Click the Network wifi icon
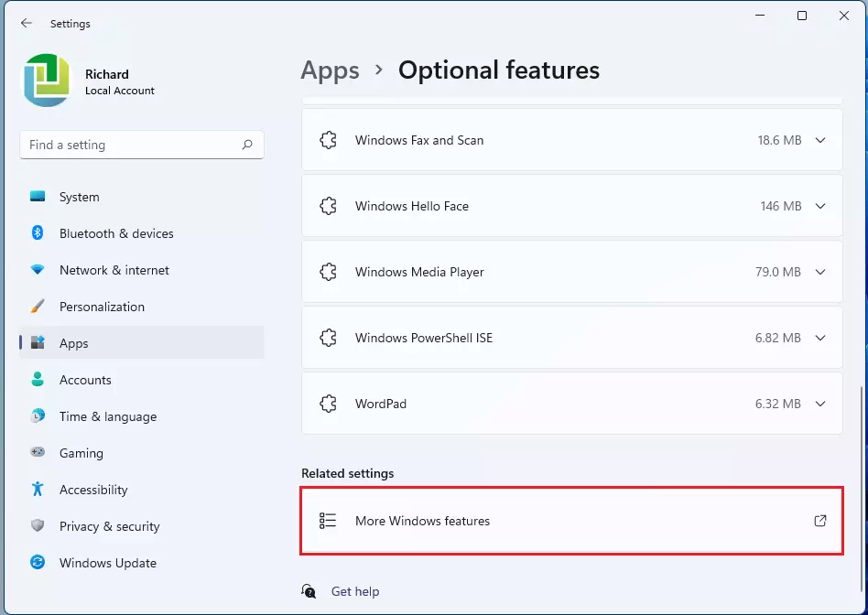The height and width of the screenshot is (615, 868). 38,270
